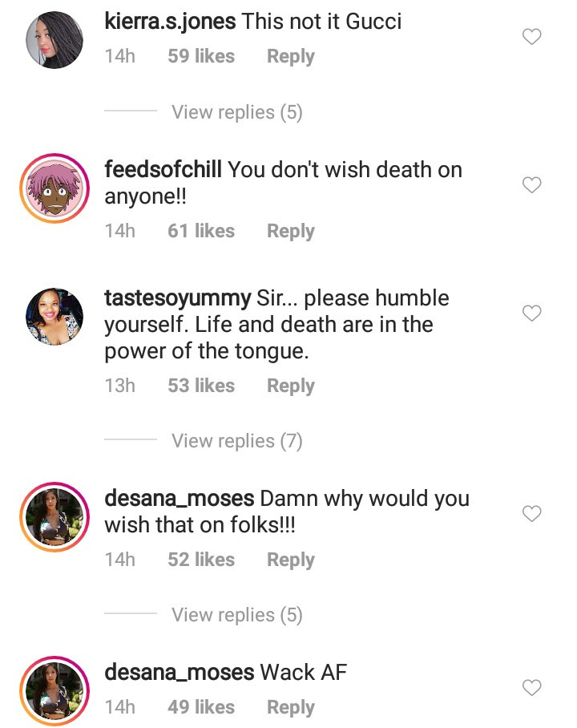The width and height of the screenshot is (577, 728).
Task: Show replies under desana_moses's 'Damn why' comment
Action: [x=236, y=615]
